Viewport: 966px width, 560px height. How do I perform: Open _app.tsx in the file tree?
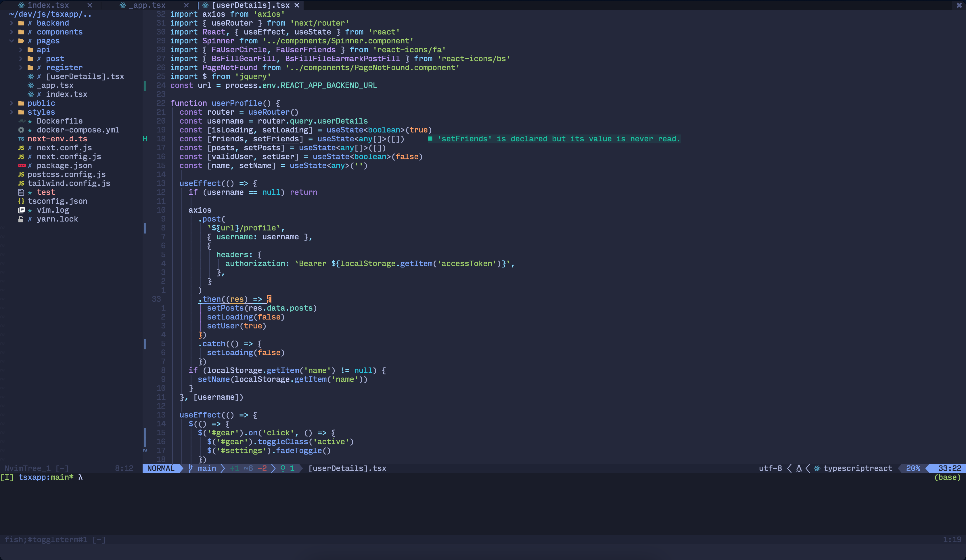(55, 85)
